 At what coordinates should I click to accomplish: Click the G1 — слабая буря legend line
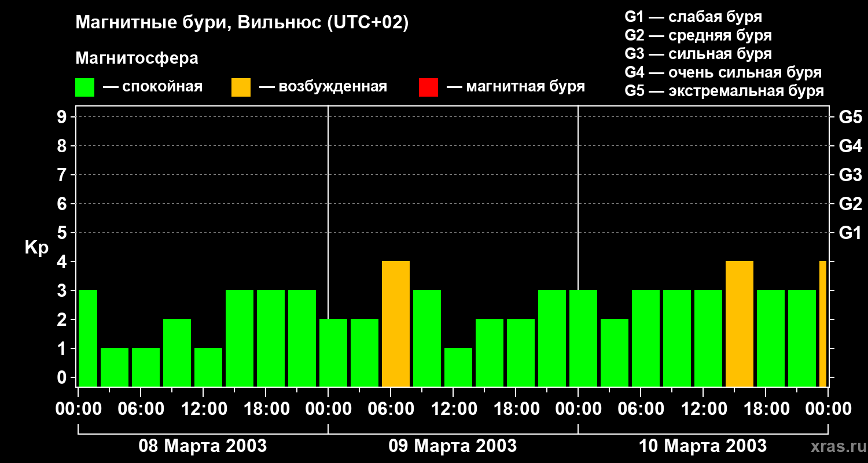(x=693, y=16)
